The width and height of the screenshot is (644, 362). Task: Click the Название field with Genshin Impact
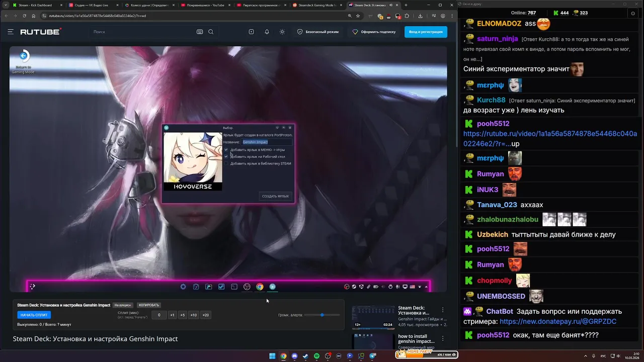[x=266, y=142]
